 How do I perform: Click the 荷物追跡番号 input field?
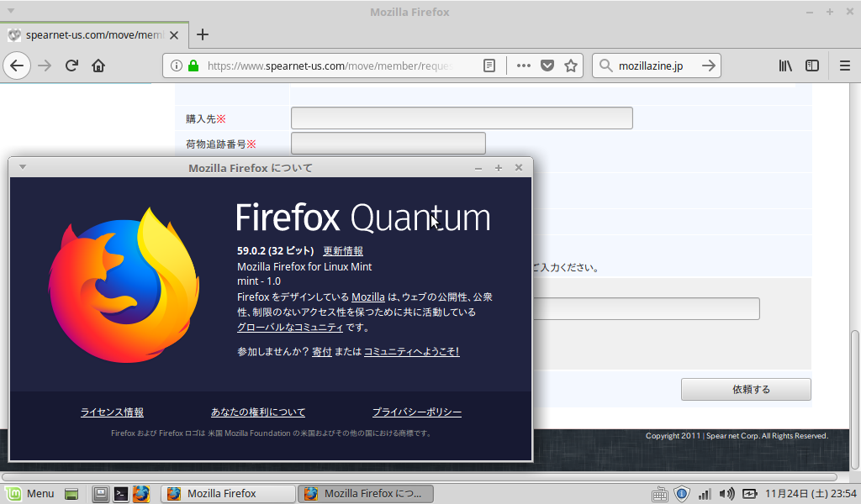388,143
